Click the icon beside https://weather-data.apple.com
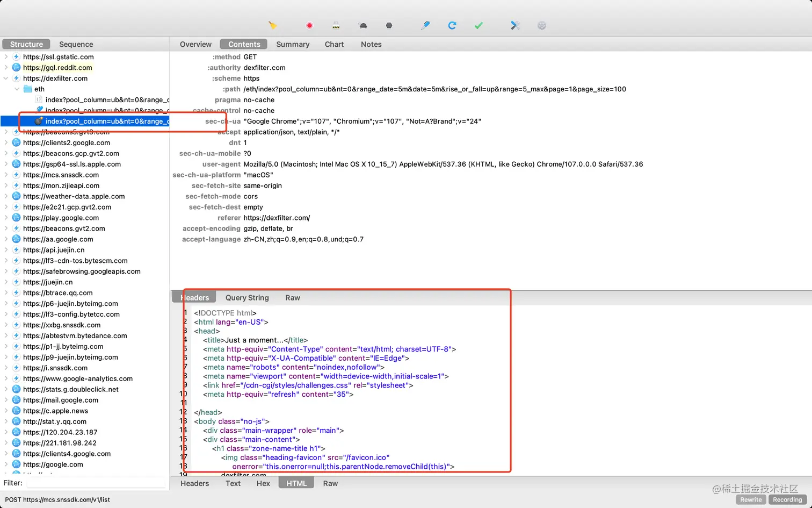 click(16, 197)
